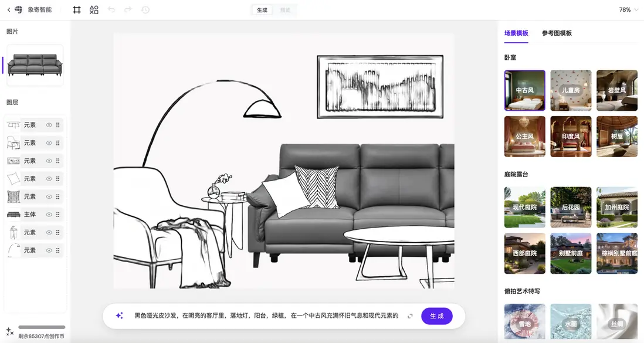The height and width of the screenshot is (343, 644).
Task: Choose the 现代庭院 template
Action: (524, 207)
